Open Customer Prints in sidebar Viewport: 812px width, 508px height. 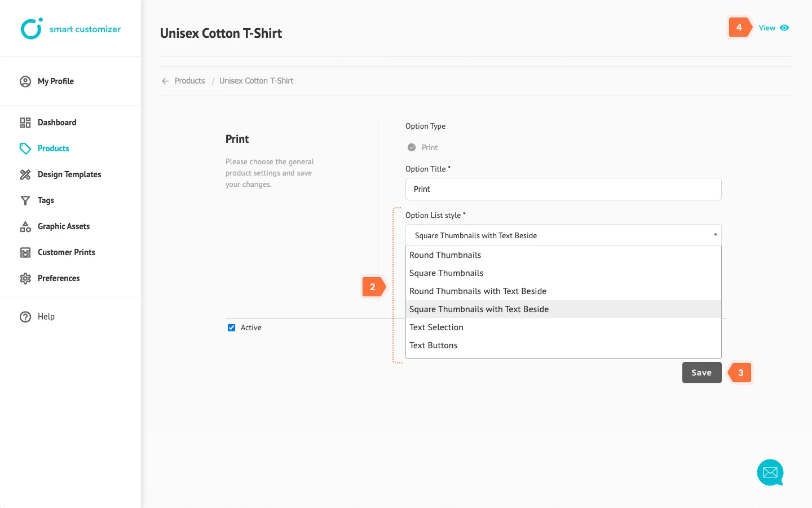[x=67, y=252]
